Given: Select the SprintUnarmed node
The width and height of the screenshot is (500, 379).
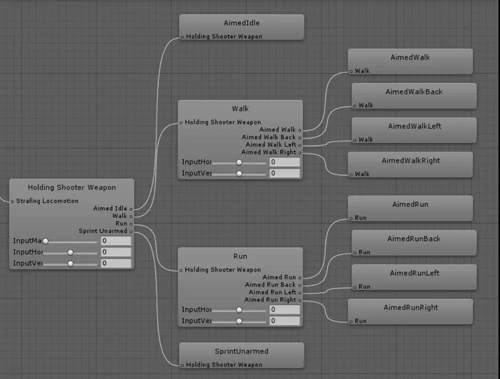Looking at the screenshot, I should (x=241, y=351).
